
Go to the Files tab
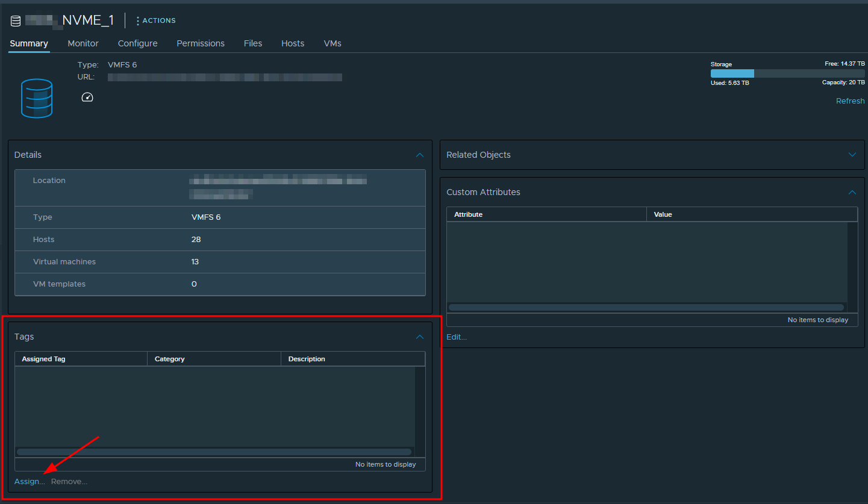click(x=253, y=43)
